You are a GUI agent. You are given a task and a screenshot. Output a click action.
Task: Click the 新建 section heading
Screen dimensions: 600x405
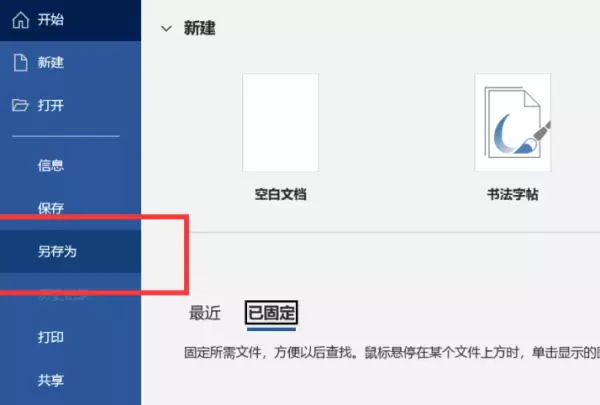click(199, 28)
